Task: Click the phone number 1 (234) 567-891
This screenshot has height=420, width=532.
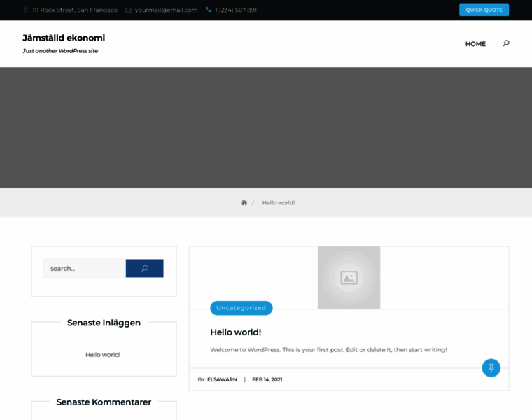Action: point(236,10)
